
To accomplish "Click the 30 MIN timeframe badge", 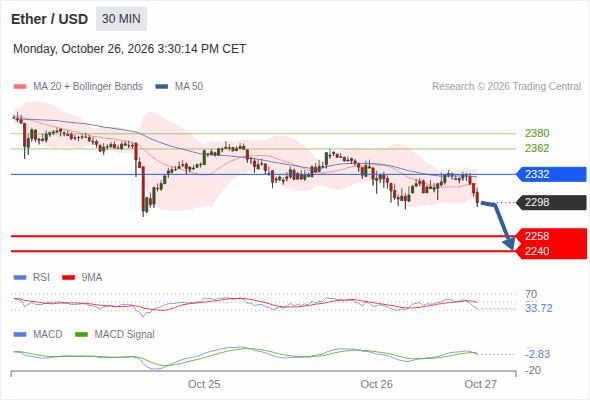I will click(121, 19).
